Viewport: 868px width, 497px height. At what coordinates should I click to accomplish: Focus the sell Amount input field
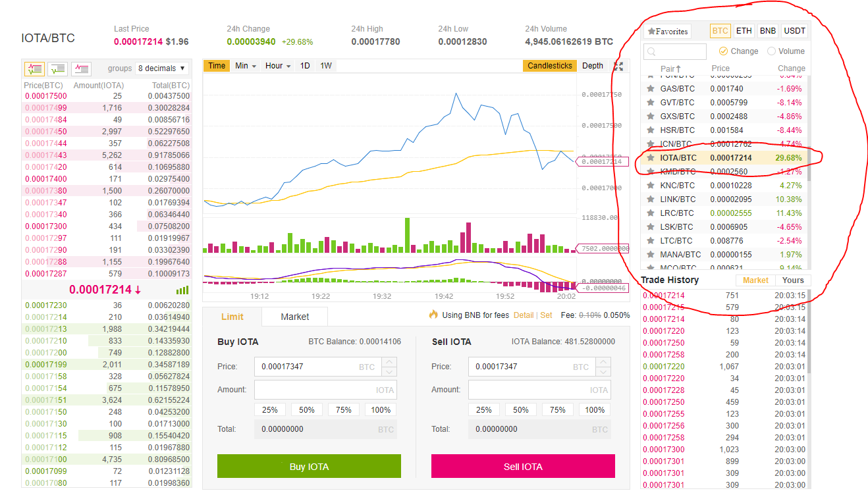tap(539, 390)
